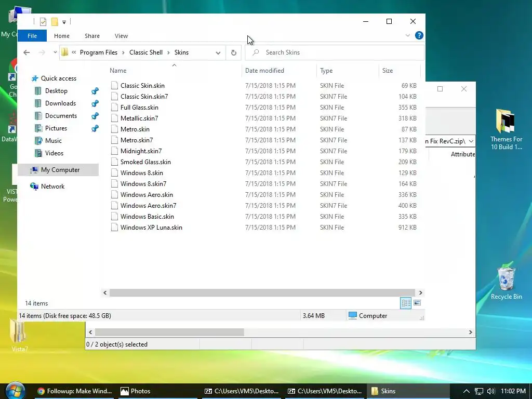
Task: Click Skins in the address breadcrumb
Action: point(181,52)
